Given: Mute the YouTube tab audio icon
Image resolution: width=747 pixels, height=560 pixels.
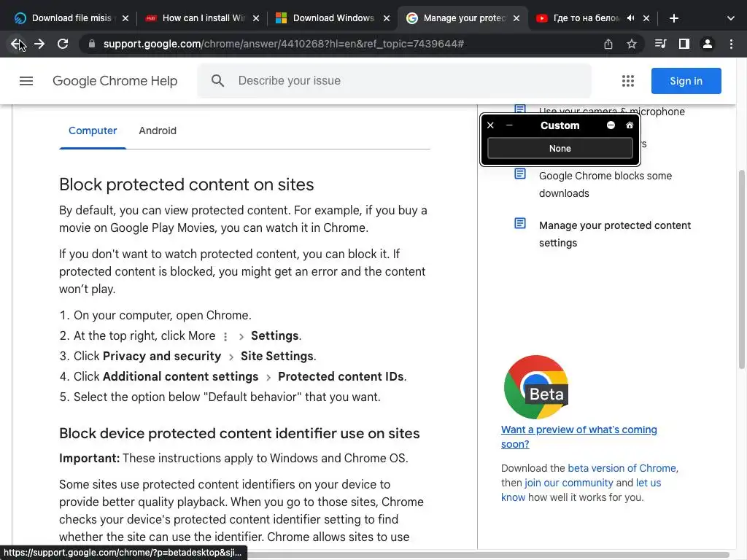Looking at the screenshot, I should (x=631, y=18).
